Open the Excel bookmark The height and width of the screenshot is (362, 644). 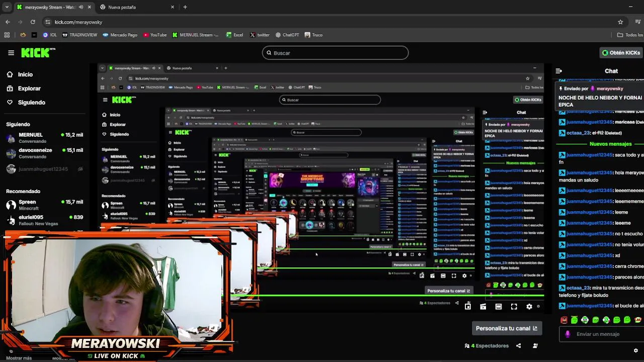[234, 35]
